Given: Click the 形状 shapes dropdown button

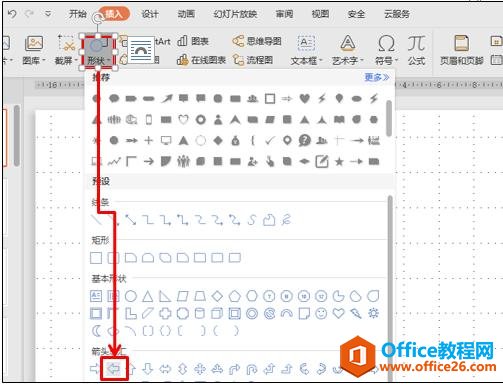Looking at the screenshot, I should (98, 51).
